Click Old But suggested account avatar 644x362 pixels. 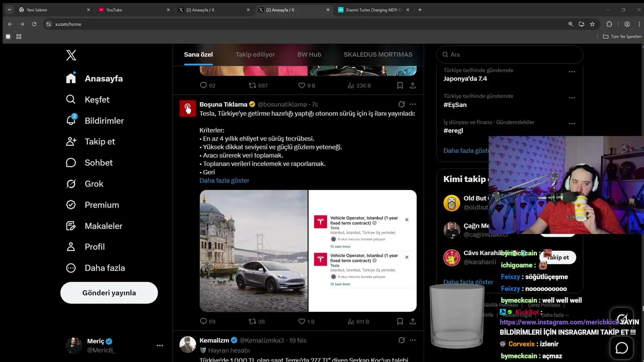452,203
